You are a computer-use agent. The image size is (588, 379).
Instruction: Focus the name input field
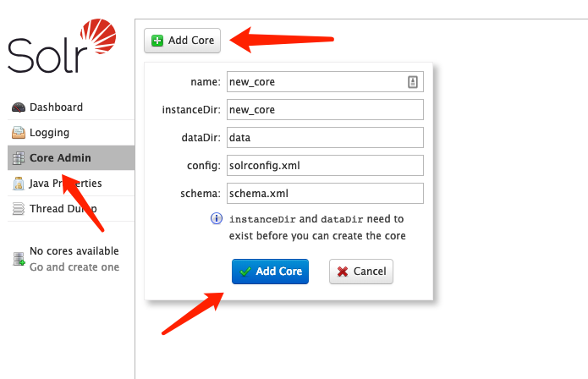pos(325,82)
